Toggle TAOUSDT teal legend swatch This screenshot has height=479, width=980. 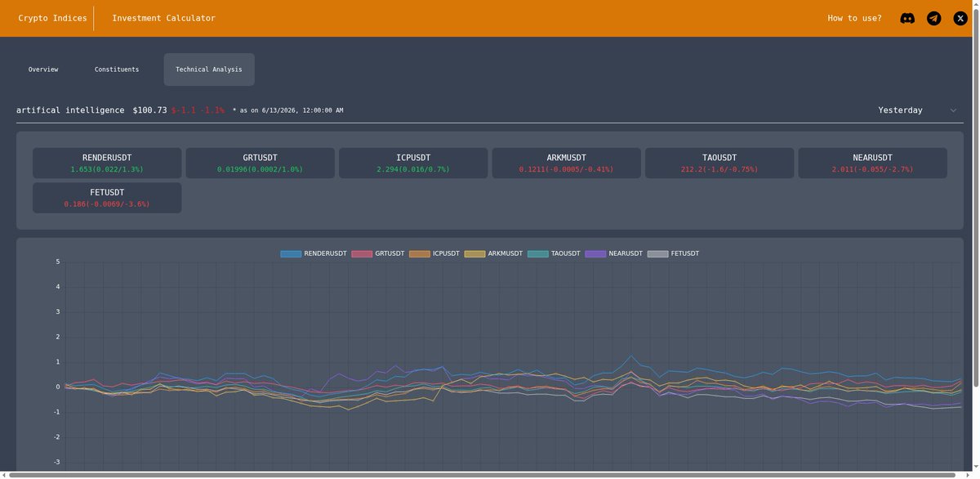coord(538,254)
